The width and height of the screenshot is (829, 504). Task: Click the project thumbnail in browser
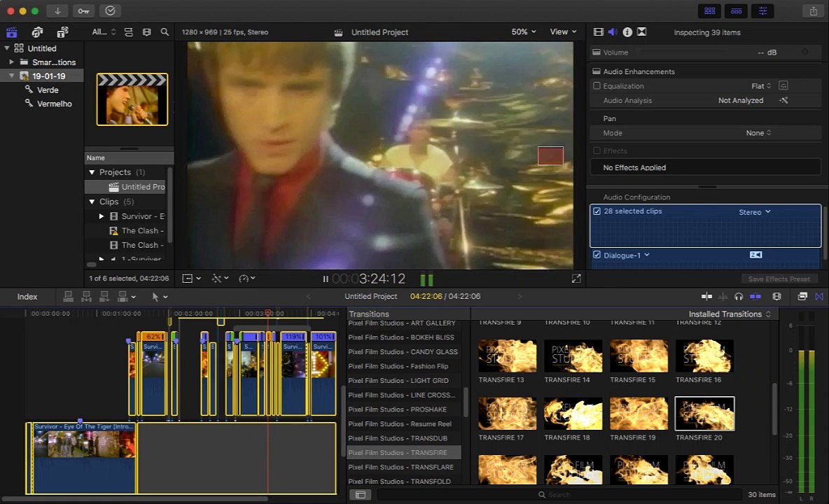click(x=132, y=99)
